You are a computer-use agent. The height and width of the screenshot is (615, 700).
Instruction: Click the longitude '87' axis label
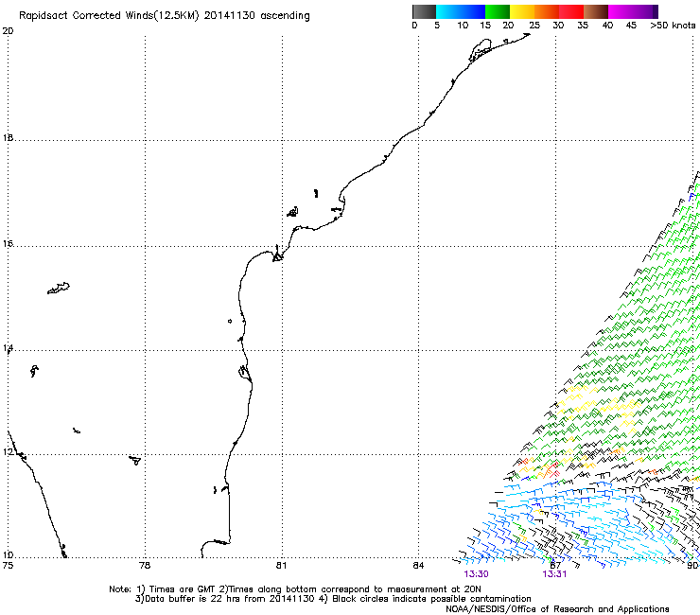coord(555,566)
